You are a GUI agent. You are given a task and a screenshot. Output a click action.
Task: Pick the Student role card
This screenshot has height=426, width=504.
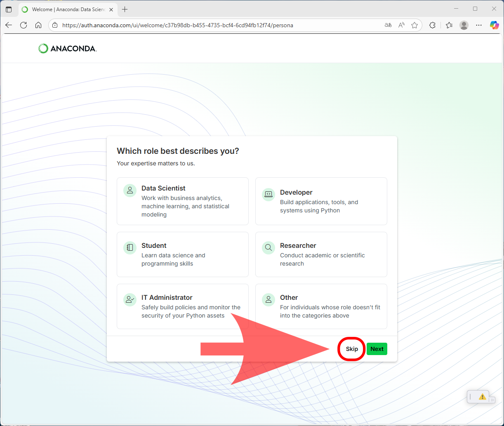[x=182, y=254]
